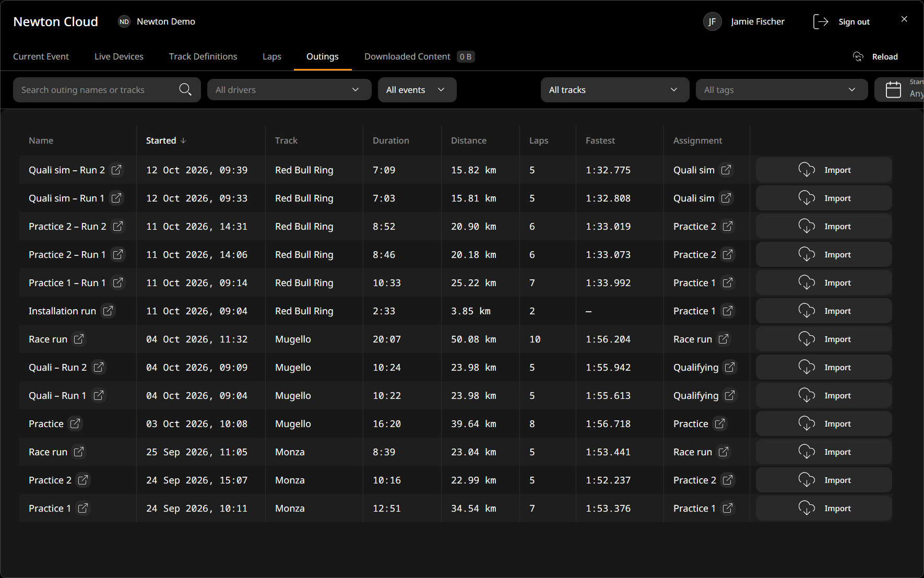Switch to the Current Event tab

tap(41, 56)
